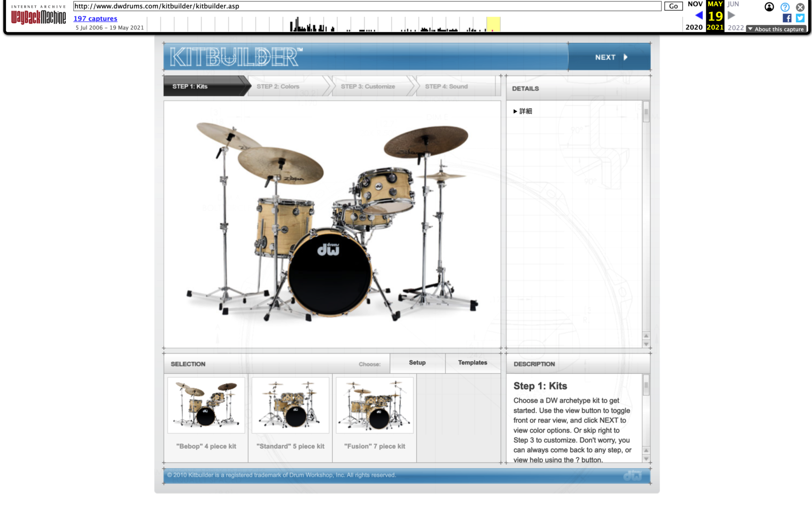Select NOV 2020 previous month capture
This screenshot has height=508, width=812.
click(695, 4)
